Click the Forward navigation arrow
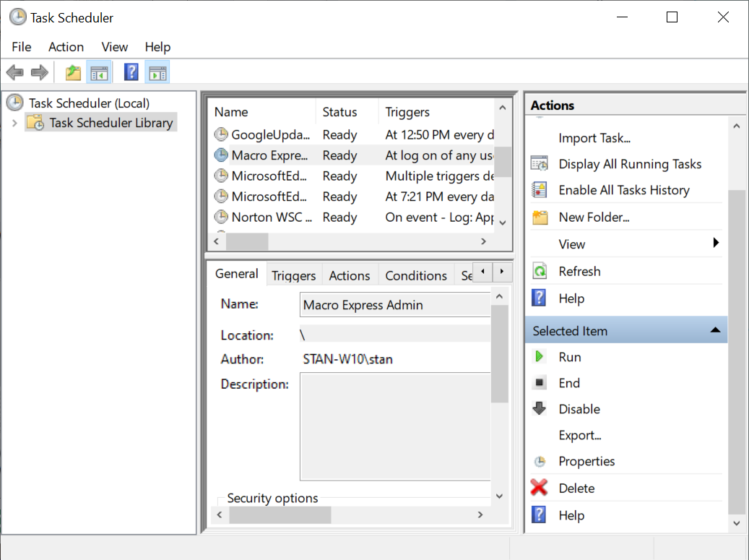 [39, 72]
